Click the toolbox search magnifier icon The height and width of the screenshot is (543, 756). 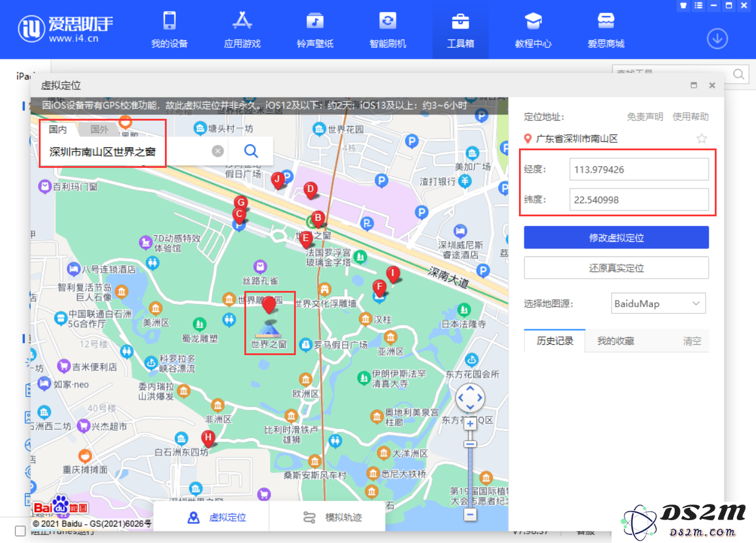(739, 74)
